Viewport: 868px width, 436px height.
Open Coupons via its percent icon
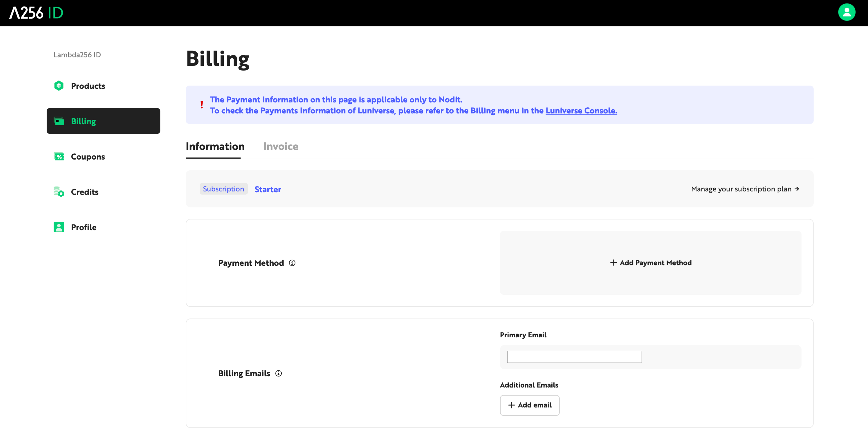tap(59, 156)
